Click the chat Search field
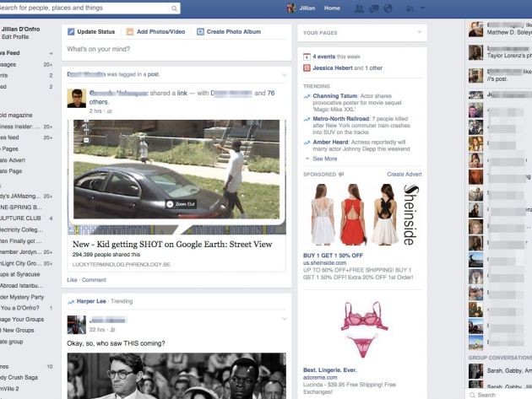The image size is (532, 399). [x=499, y=395]
